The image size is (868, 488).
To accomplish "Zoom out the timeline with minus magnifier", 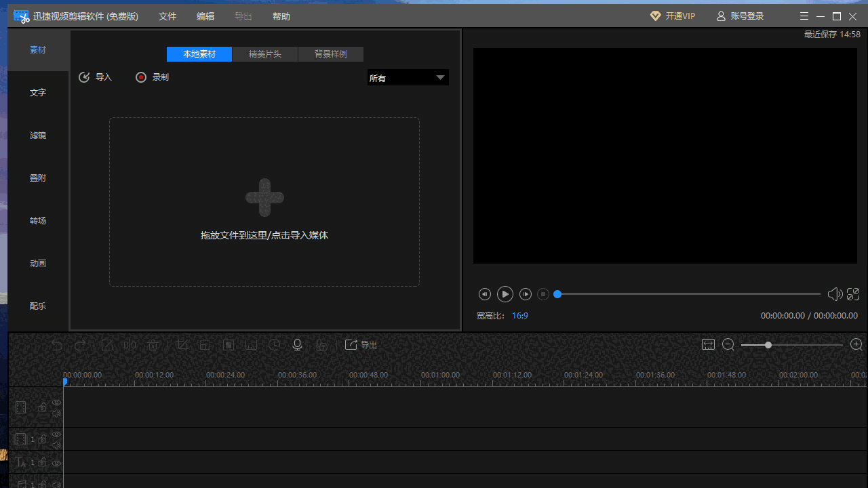I will (728, 345).
